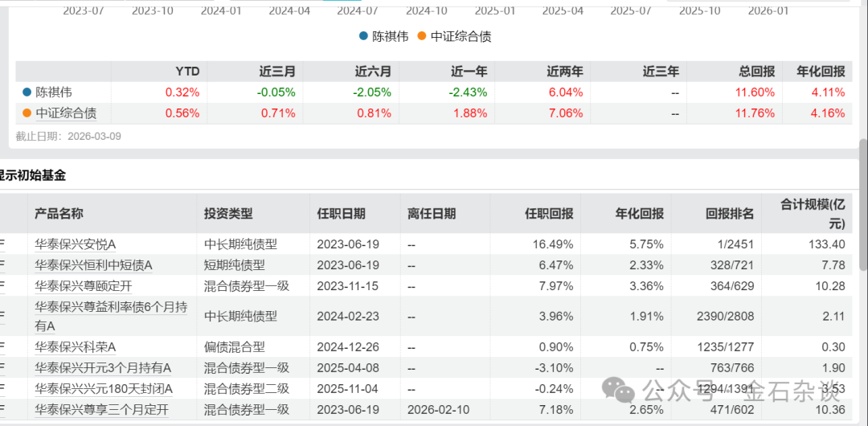
Task: Sort by 任职日期 column header
Action: coord(341,214)
